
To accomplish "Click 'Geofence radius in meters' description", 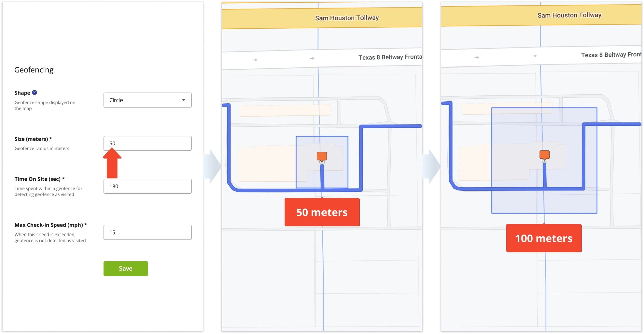I will pos(42,148).
